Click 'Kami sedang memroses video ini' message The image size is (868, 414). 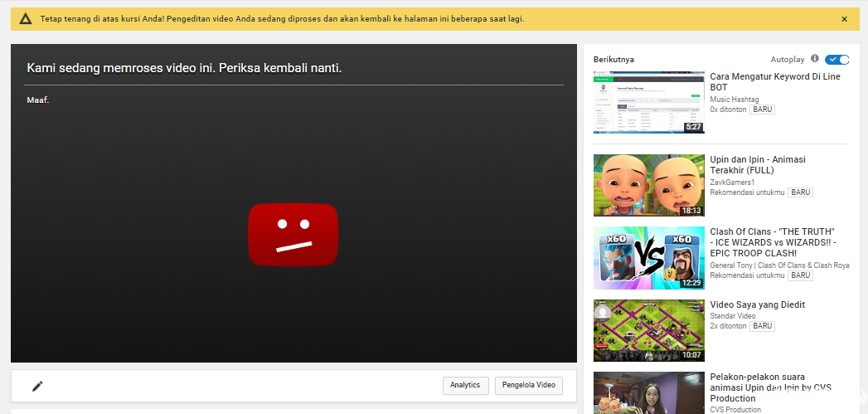(x=184, y=68)
